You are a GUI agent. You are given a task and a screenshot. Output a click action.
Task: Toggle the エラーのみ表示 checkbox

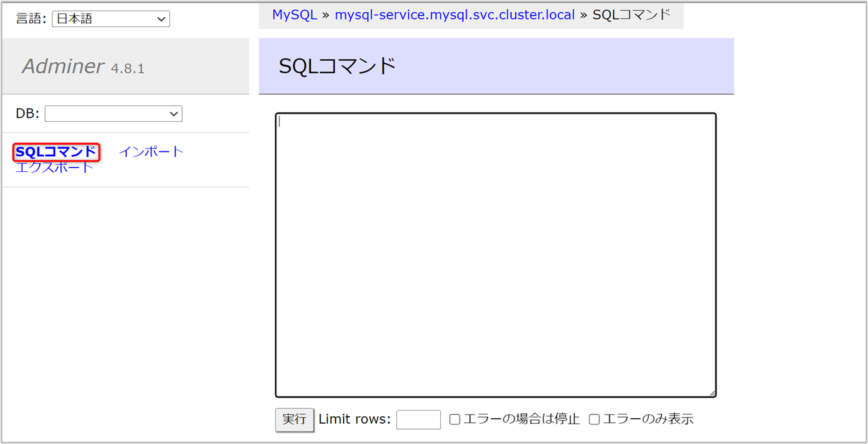[594, 419]
